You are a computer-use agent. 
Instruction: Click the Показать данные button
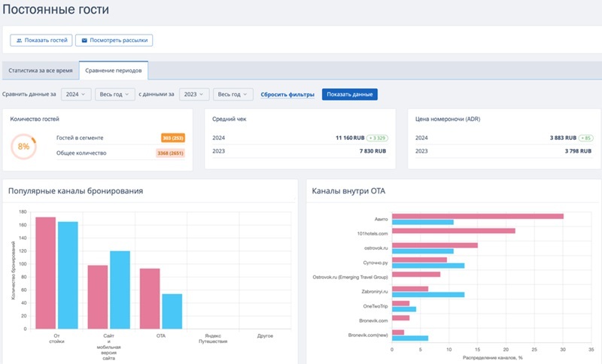coord(349,94)
